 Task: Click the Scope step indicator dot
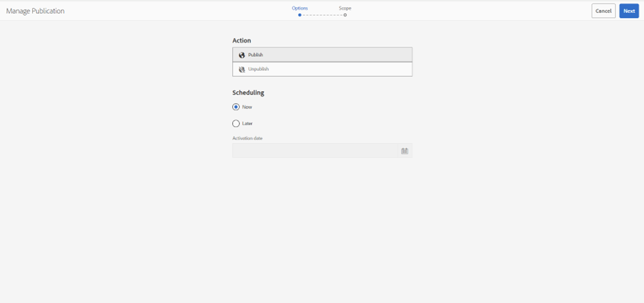(345, 15)
